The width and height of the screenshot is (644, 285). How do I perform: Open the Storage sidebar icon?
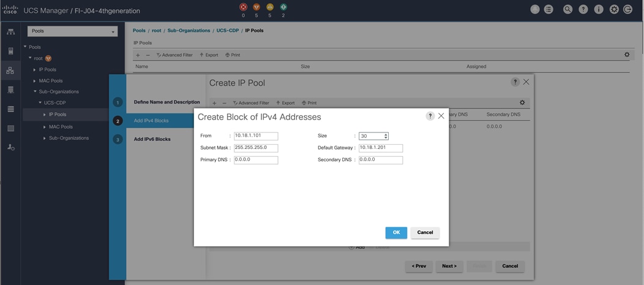point(10,128)
